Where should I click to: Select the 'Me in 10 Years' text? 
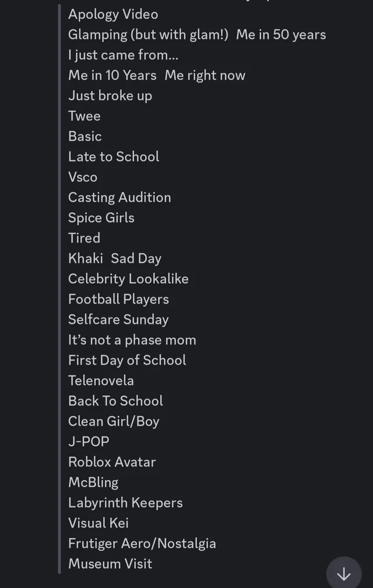(x=112, y=75)
